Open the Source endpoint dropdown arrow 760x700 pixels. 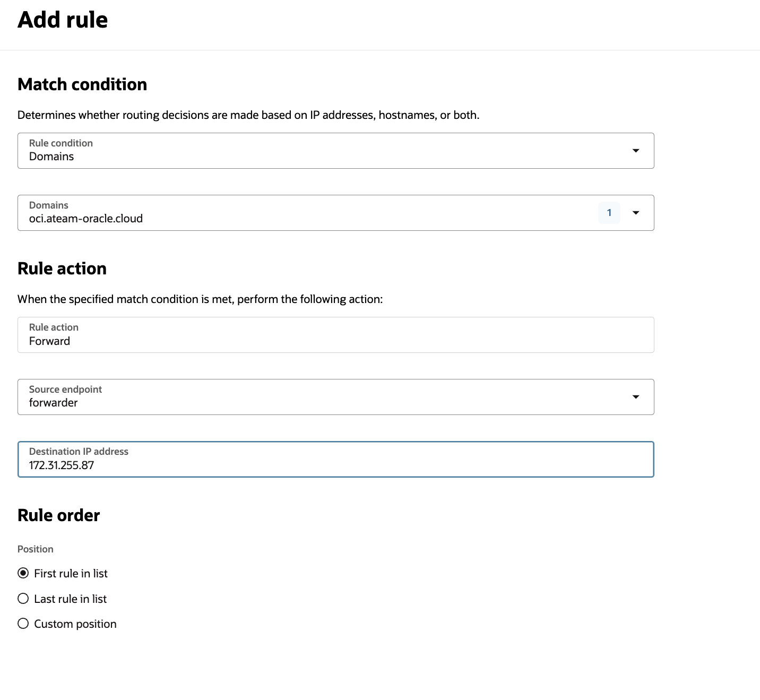635,397
